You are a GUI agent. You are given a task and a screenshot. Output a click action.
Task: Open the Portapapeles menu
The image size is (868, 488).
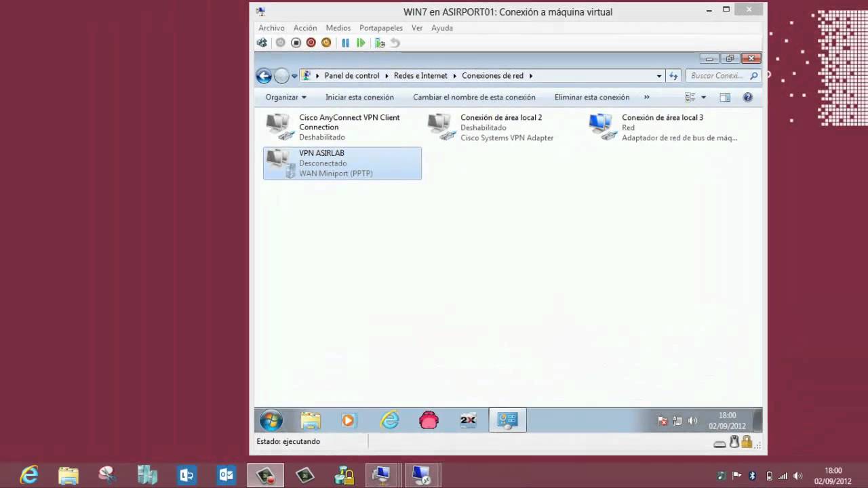tap(381, 28)
